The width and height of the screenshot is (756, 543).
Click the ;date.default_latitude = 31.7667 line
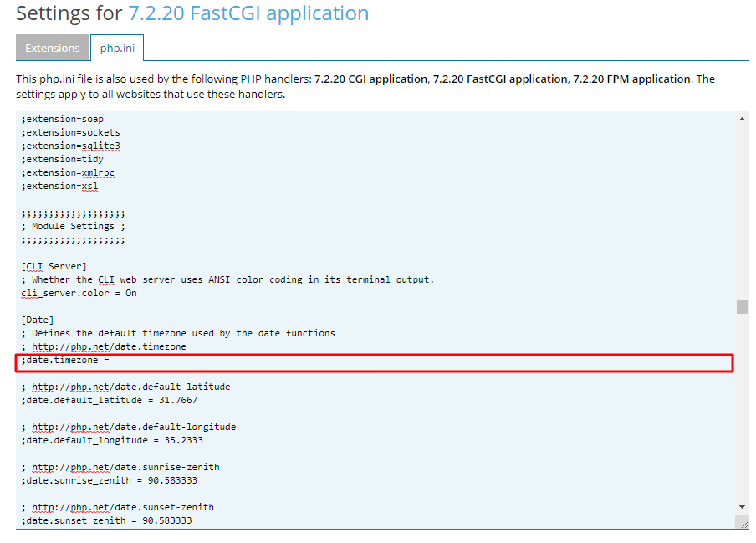click(110, 400)
